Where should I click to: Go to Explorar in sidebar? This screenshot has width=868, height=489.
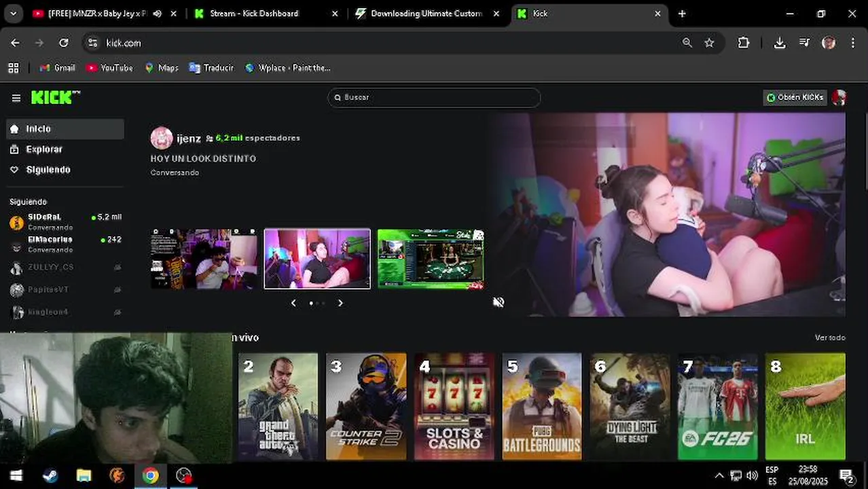[65, 149]
